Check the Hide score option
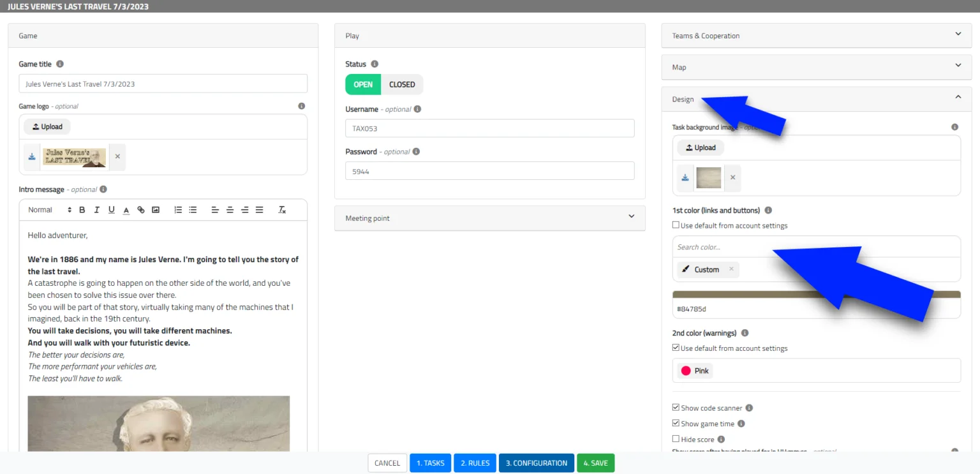 click(676, 440)
